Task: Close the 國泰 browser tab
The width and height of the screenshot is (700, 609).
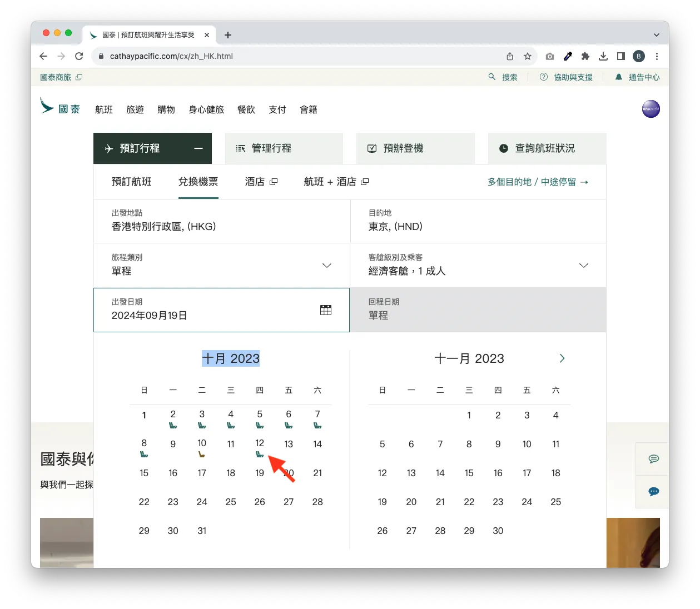Action: [x=207, y=35]
